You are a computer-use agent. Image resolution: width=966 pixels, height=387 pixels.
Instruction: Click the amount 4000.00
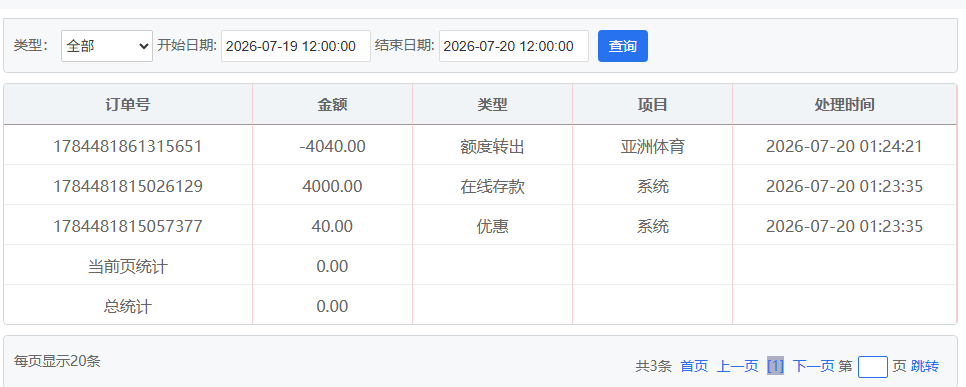pos(332,186)
